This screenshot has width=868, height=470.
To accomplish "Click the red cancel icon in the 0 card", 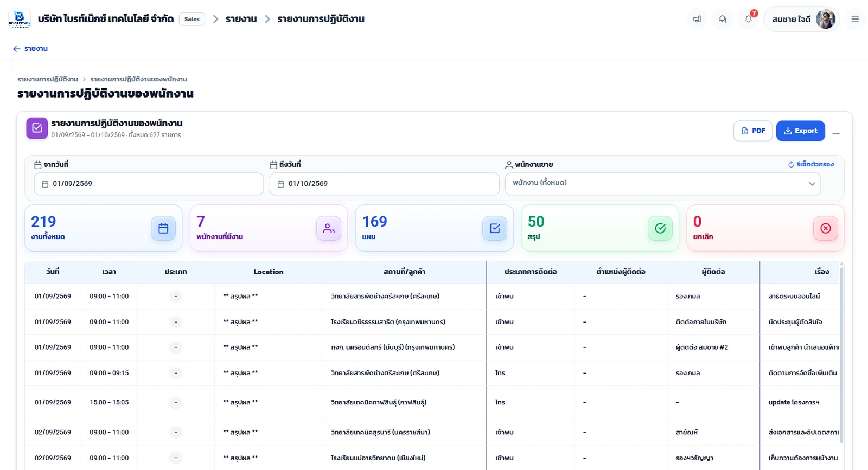I will (x=826, y=228).
